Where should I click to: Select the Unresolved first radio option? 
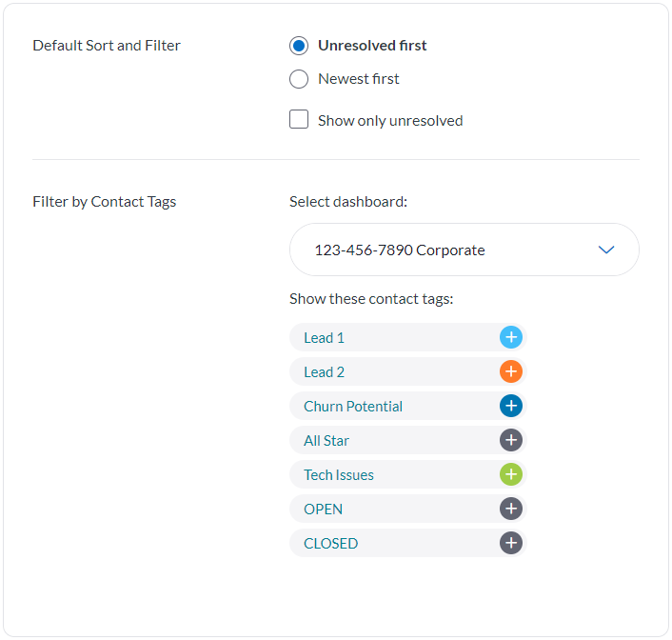[x=299, y=46]
